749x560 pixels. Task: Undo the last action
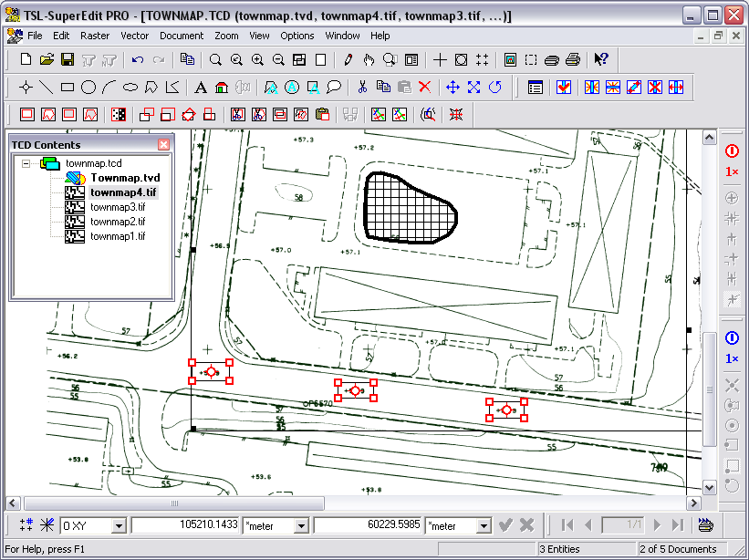coord(138,59)
